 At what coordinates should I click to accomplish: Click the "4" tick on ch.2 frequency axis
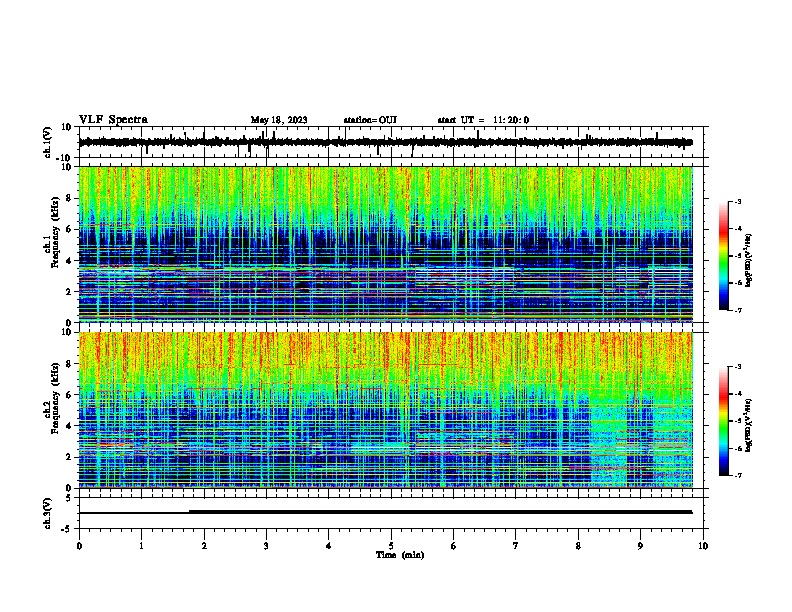click(69, 426)
